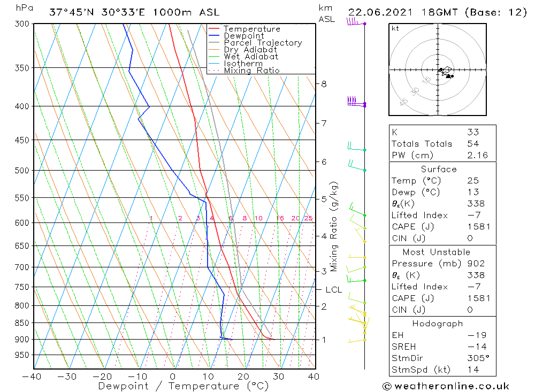Click the Isotherm legend label
The image size is (535, 392).
[243, 64]
